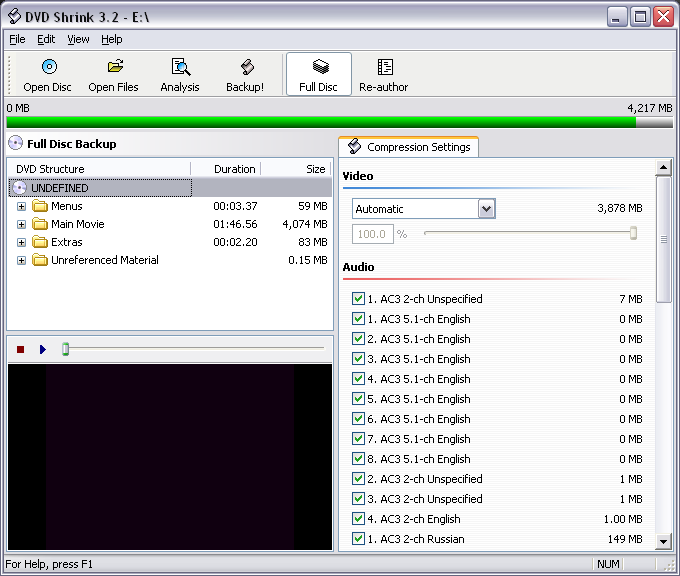Select the UNDEFINED disc root row
This screenshot has height=576, width=680.
[x=170, y=188]
